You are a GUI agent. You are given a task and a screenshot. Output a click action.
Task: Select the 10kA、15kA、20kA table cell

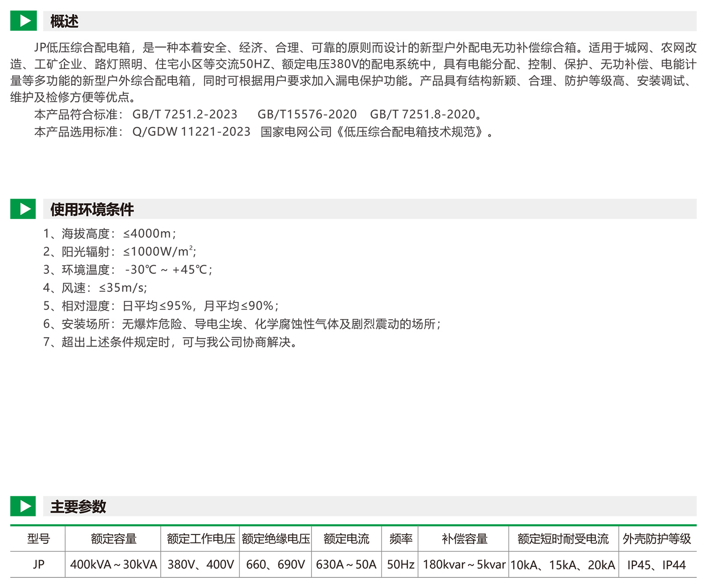click(563, 565)
